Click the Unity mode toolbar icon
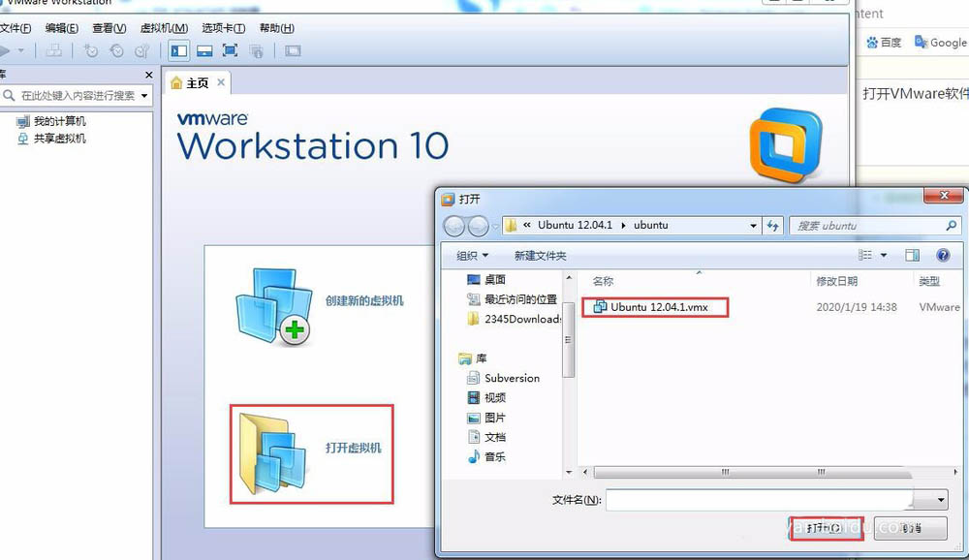 [256, 50]
